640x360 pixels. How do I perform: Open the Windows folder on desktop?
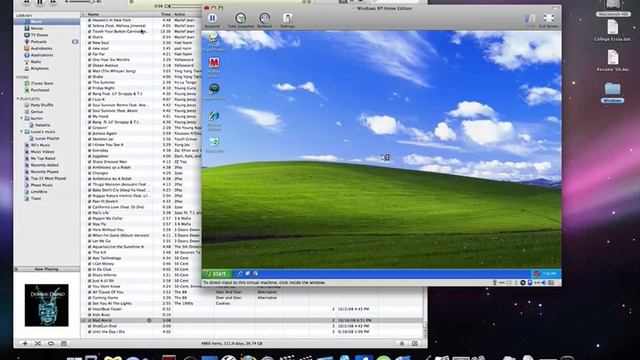click(612, 93)
